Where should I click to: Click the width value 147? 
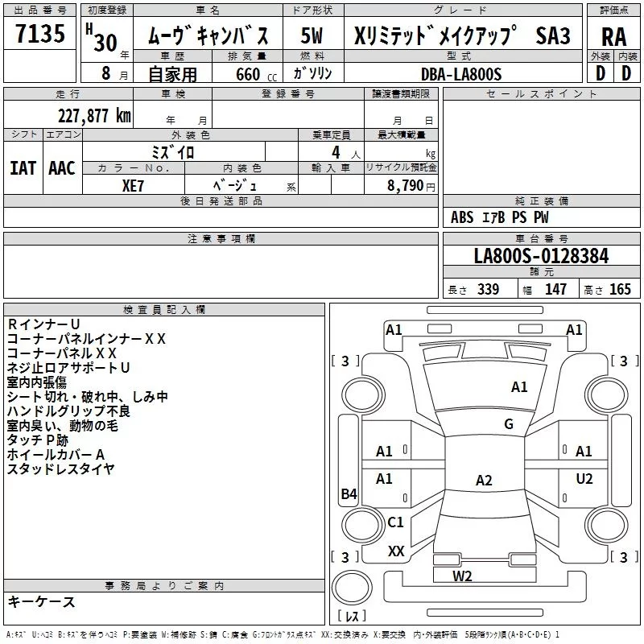point(555,289)
